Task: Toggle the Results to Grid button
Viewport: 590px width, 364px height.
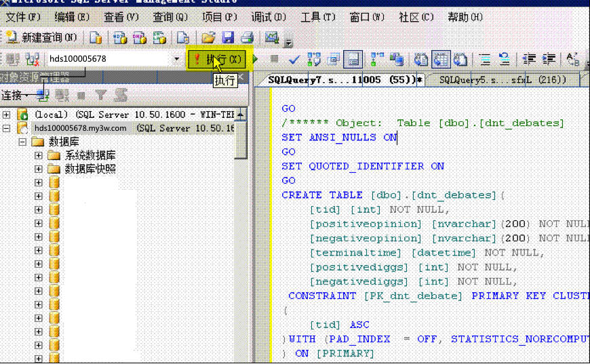Action: pyautogui.click(x=441, y=60)
